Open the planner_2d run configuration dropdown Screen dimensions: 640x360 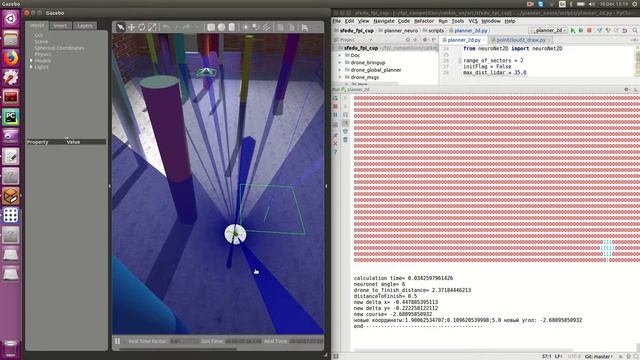click(549, 31)
